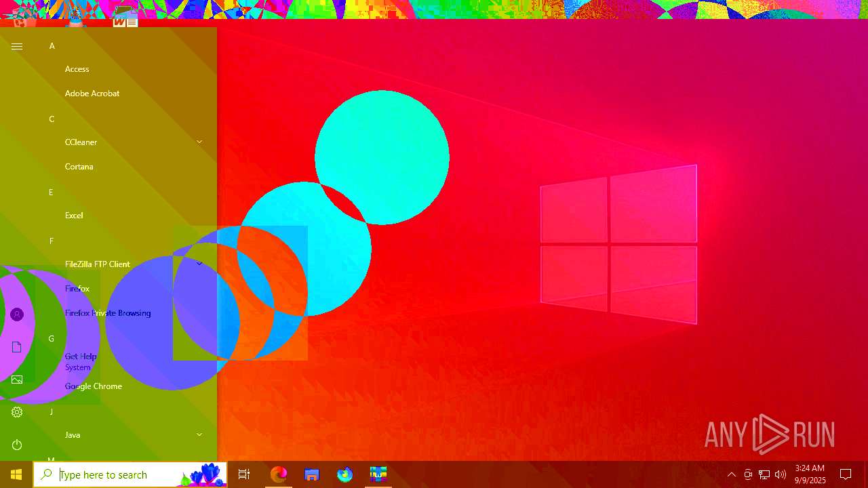The width and height of the screenshot is (868, 488).
Task: Expand the Java folder chevron
Action: click(x=199, y=434)
